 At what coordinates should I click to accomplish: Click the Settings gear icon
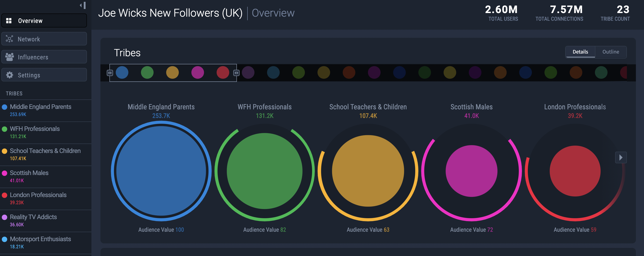coord(9,75)
